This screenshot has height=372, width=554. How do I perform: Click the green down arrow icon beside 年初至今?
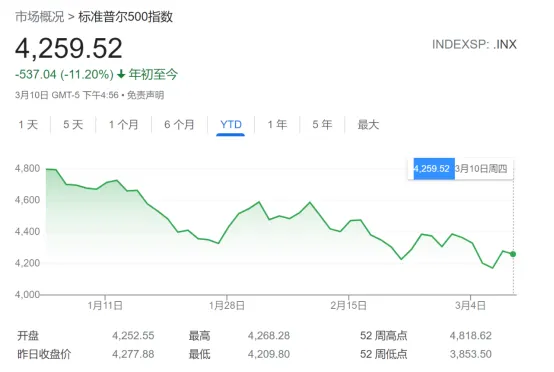point(121,74)
